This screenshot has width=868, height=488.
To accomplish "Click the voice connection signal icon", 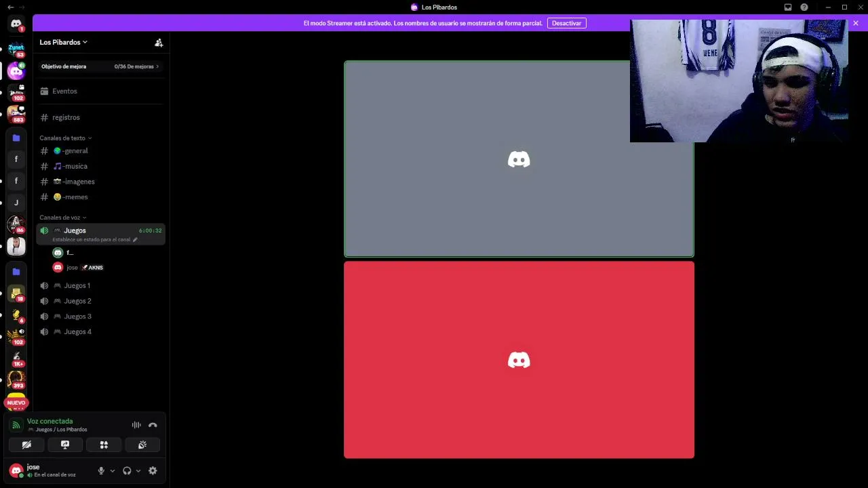I will point(16,425).
